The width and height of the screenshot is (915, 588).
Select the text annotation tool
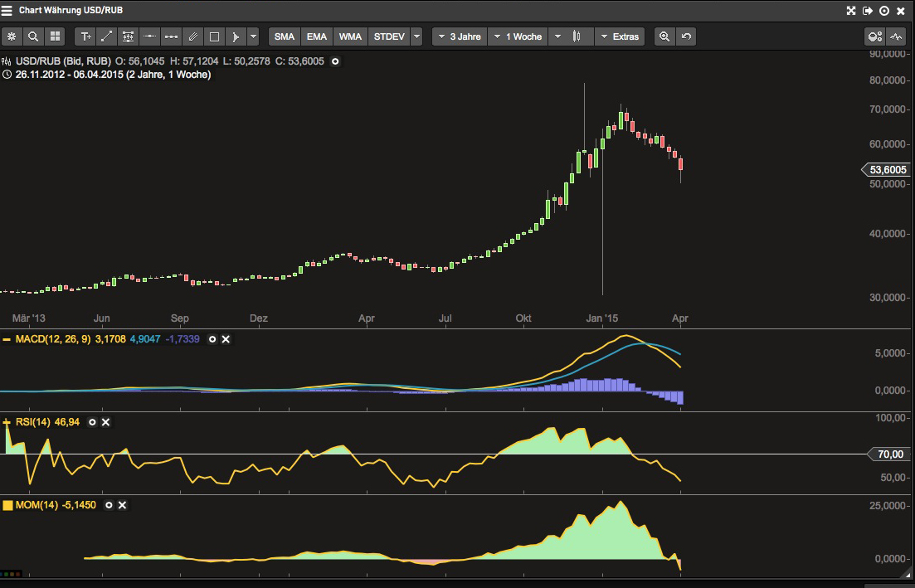point(85,36)
